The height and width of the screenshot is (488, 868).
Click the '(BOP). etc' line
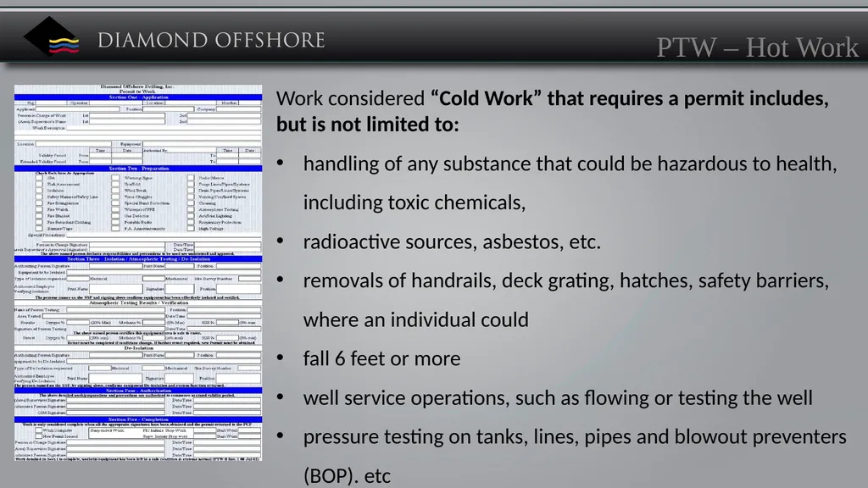point(347,476)
